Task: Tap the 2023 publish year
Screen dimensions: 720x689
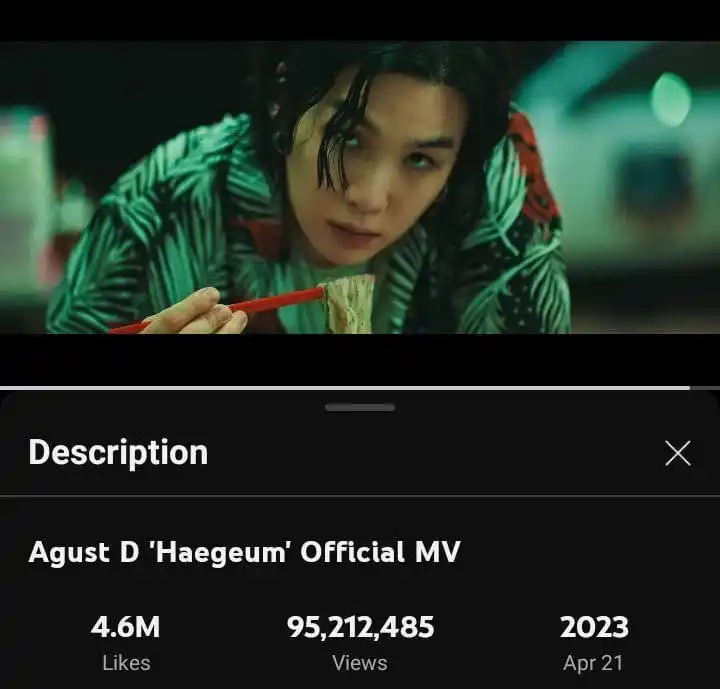Action: click(x=594, y=627)
